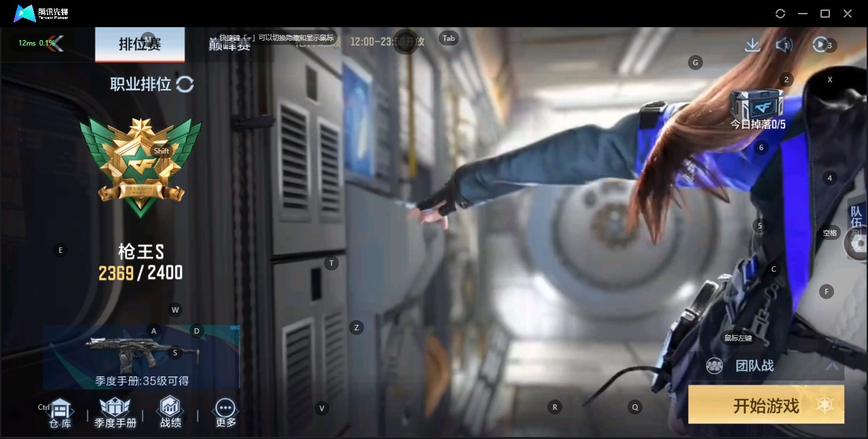868x439 pixels.
Task: Click the circular play icon at top right
Action: (820, 45)
